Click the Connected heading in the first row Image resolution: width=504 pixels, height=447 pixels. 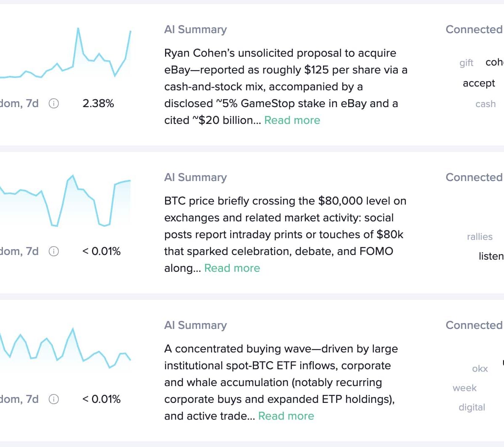point(474,29)
